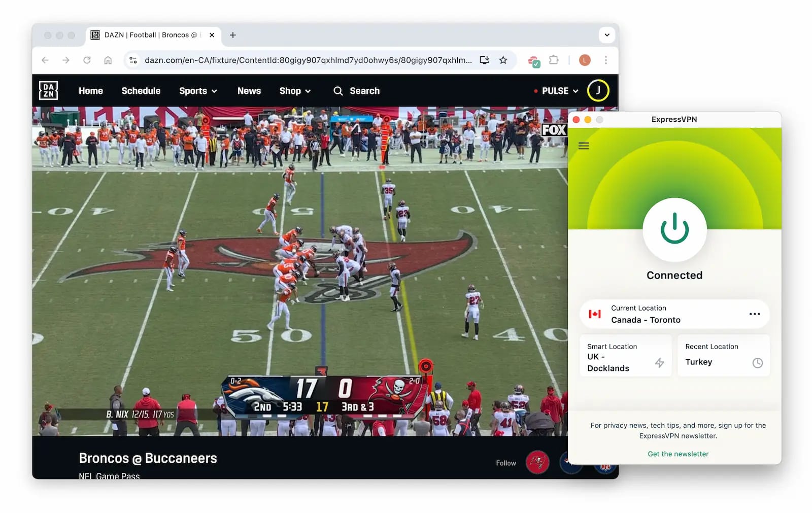Click the NFL Game Pass label
The width and height of the screenshot is (812, 513).
pos(109,475)
